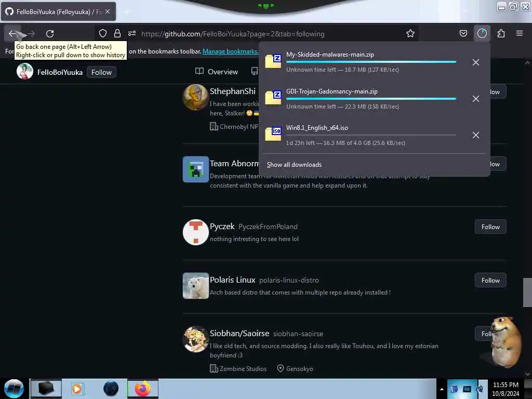
Task: Bookmark this page with the star icon
Action: (410, 33)
